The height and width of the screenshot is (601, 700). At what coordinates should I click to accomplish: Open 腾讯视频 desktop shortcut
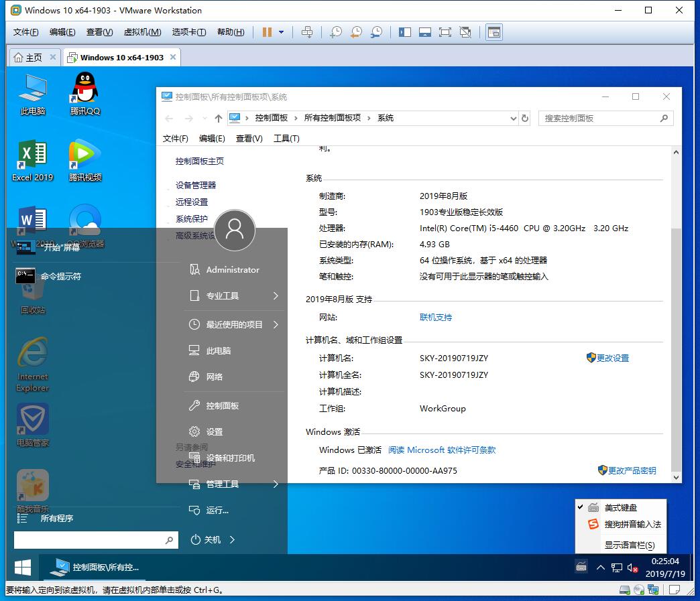pyautogui.click(x=85, y=161)
